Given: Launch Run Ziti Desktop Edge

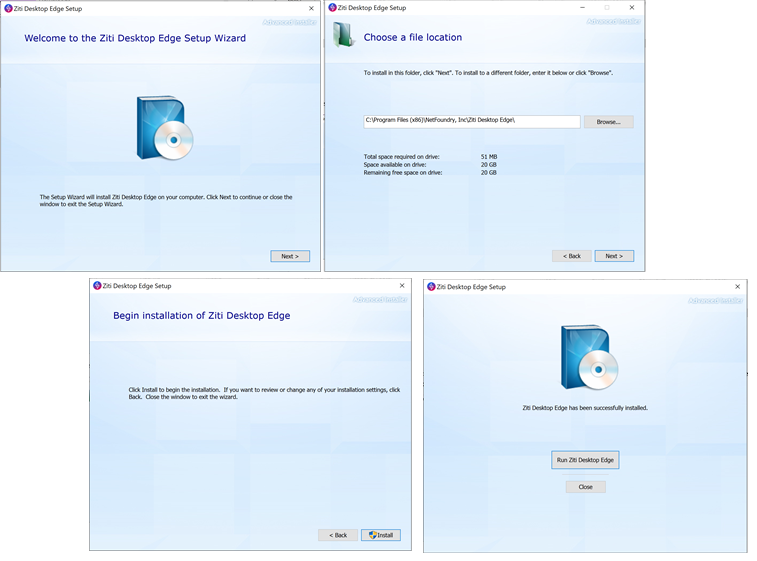Looking at the screenshot, I should 585,460.
